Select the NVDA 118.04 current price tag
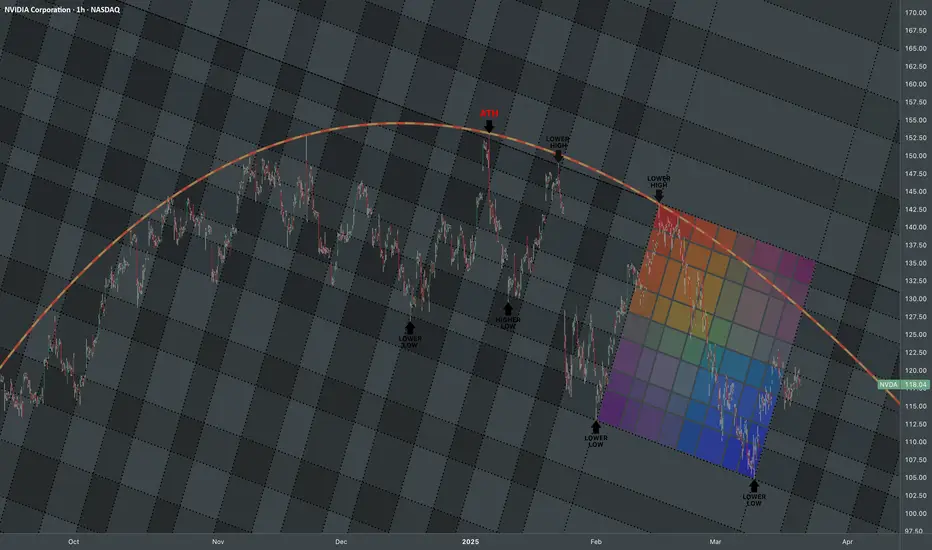The image size is (932, 550). click(903, 385)
